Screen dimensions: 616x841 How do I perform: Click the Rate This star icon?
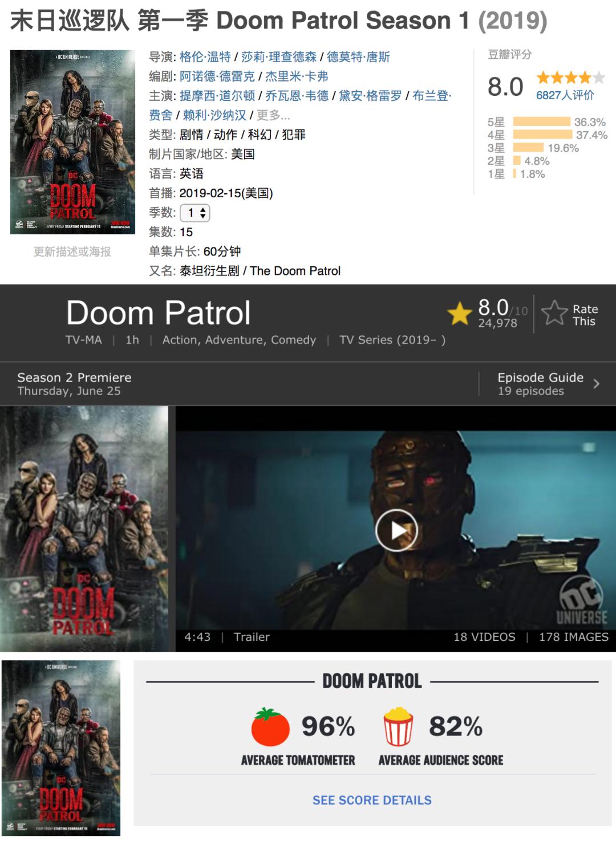554,314
